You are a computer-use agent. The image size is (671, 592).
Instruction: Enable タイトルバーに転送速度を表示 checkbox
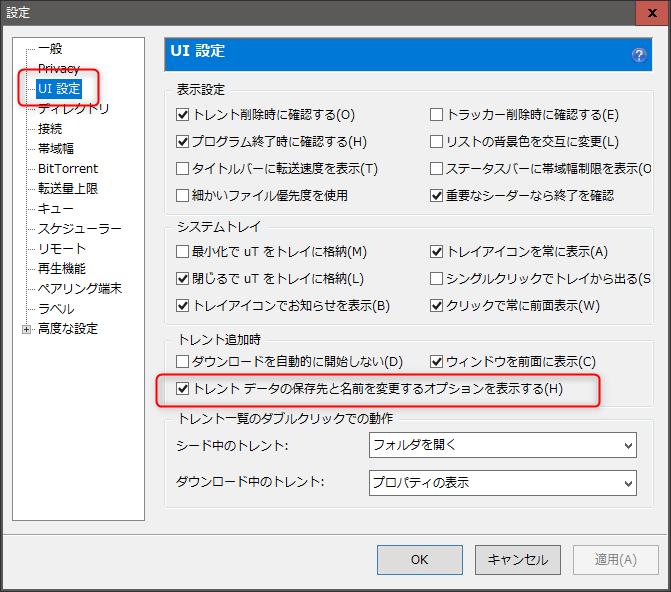(183, 169)
